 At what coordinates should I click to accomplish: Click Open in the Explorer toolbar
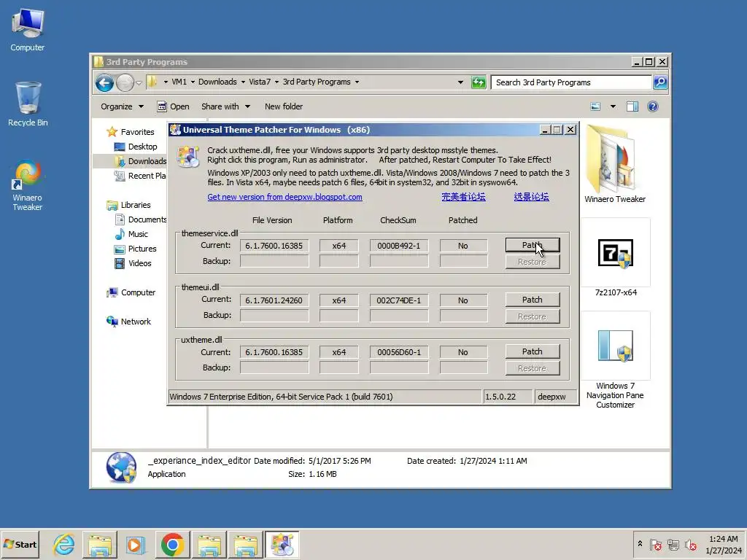[x=174, y=106]
